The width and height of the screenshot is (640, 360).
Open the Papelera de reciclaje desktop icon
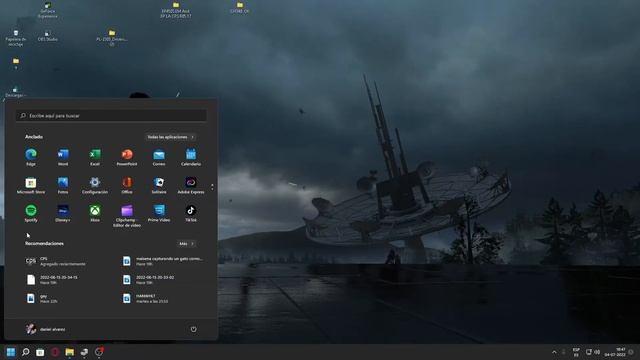[x=16, y=38]
